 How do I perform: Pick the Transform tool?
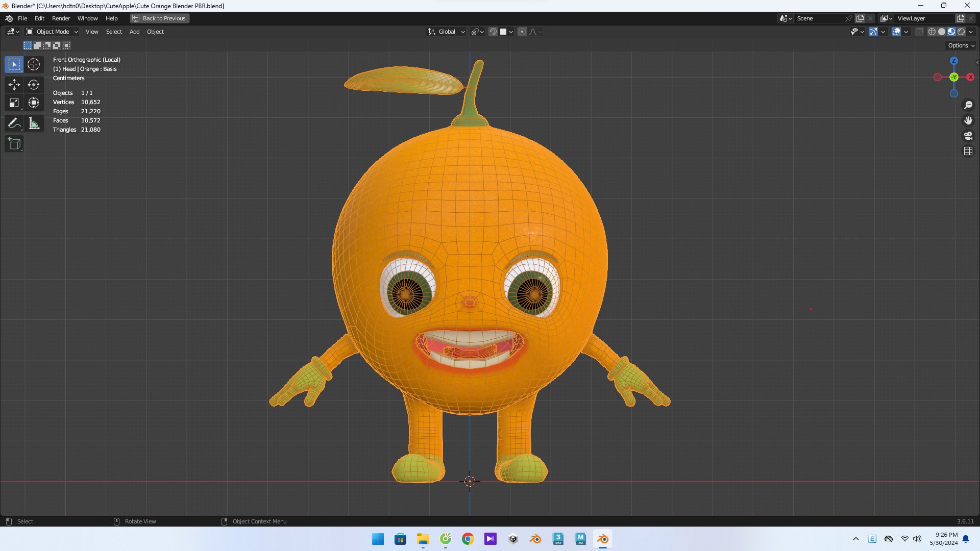coord(34,103)
